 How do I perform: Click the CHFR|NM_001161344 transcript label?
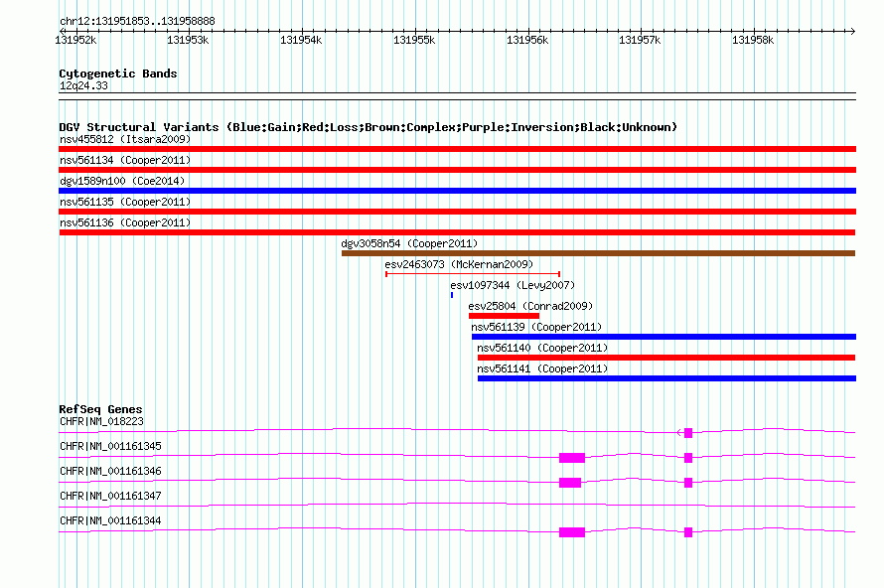(110, 520)
